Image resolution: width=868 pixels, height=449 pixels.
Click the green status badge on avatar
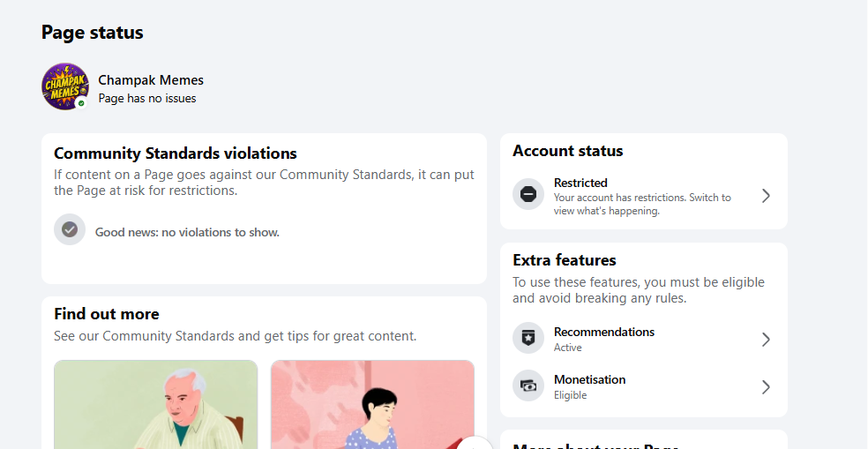(x=81, y=103)
